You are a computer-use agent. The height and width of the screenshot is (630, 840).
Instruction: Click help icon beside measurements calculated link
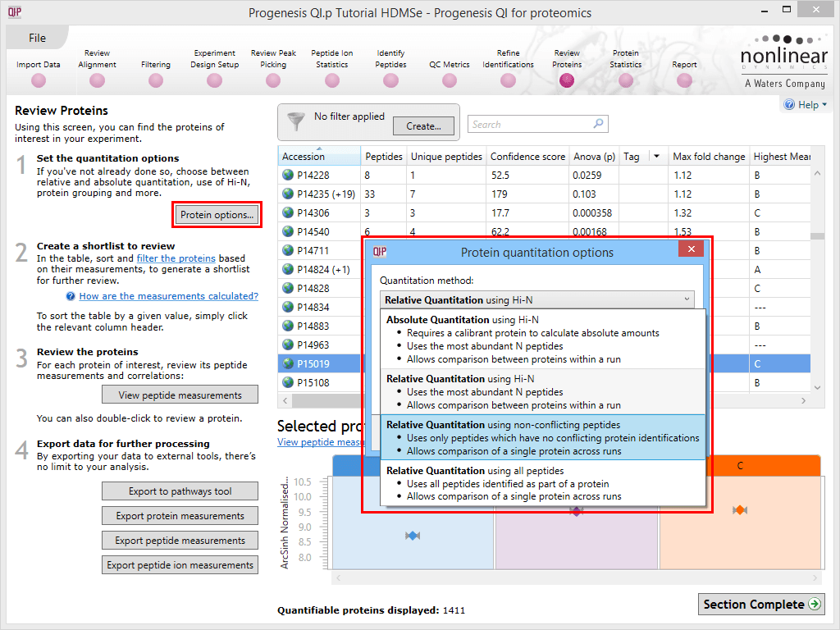[71, 296]
